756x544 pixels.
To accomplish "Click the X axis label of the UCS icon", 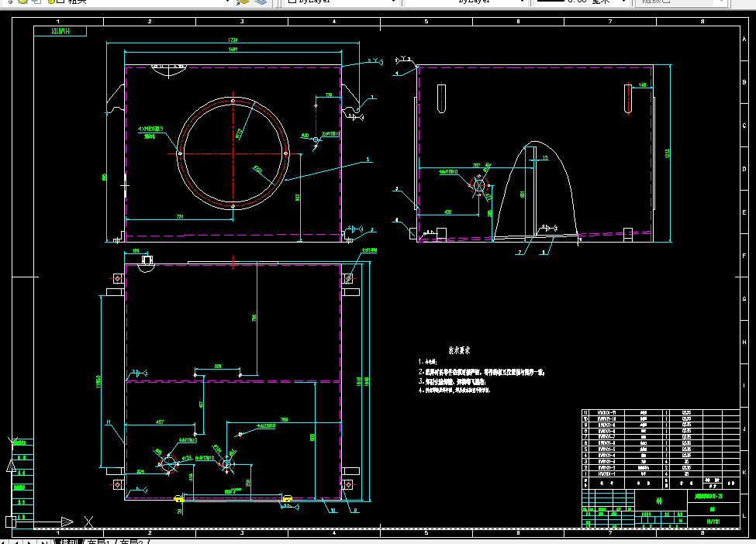I will 88,522.
